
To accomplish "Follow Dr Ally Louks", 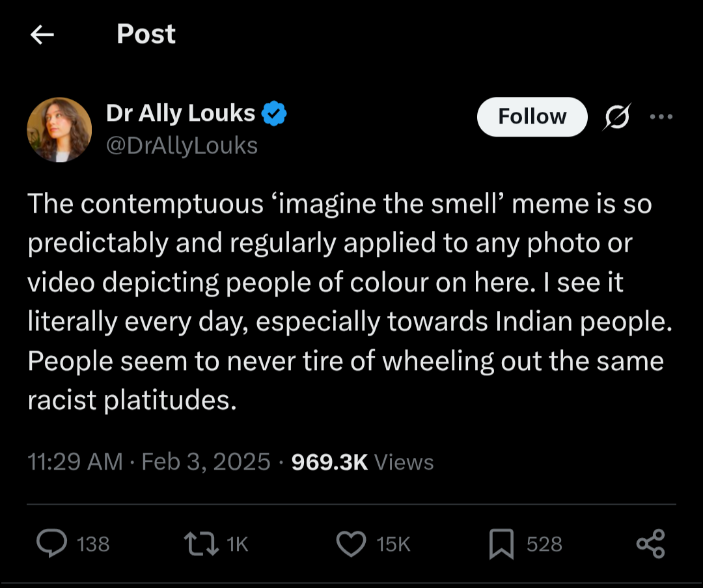I will [x=532, y=116].
